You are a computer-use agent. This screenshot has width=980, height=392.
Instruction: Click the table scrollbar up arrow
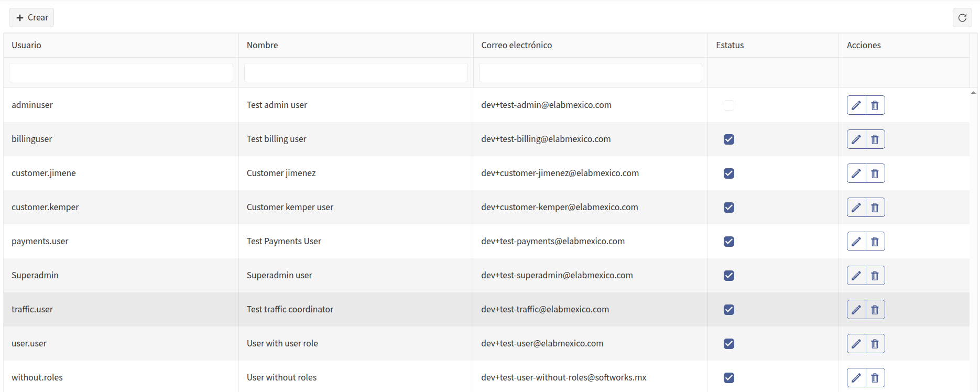(973, 93)
